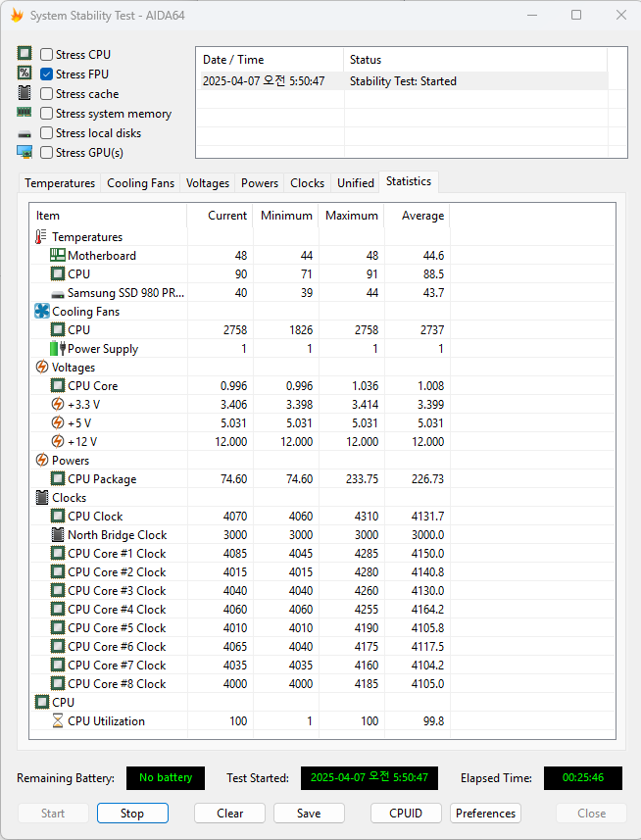Select the CPU Clock row label
The height and width of the screenshot is (840, 641).
coord(95,517)
